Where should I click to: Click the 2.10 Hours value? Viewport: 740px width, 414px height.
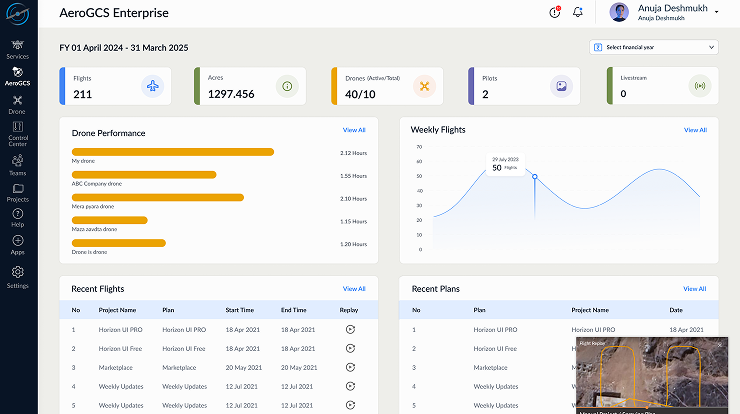353,199
